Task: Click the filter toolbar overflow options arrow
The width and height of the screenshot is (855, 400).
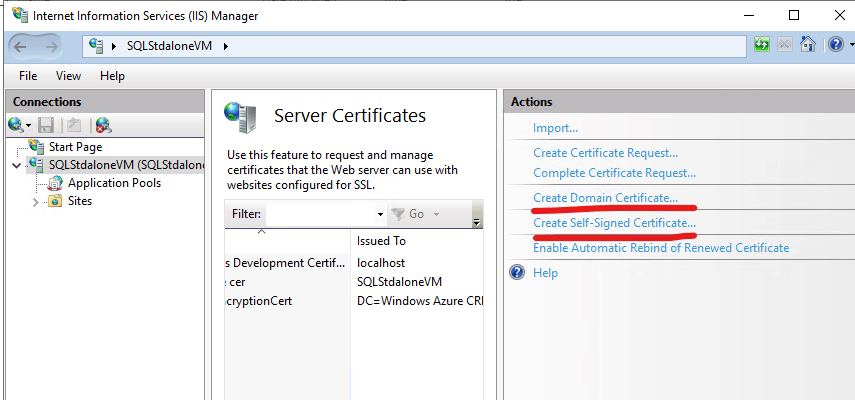Action: point(476,221)
